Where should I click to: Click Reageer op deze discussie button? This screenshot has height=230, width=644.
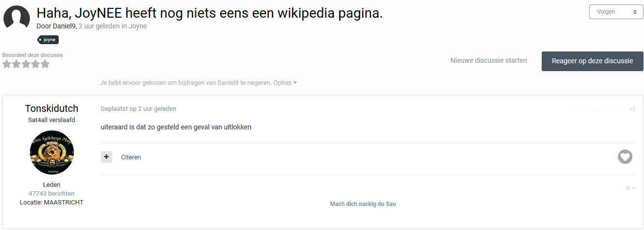(x=593, y=61)
